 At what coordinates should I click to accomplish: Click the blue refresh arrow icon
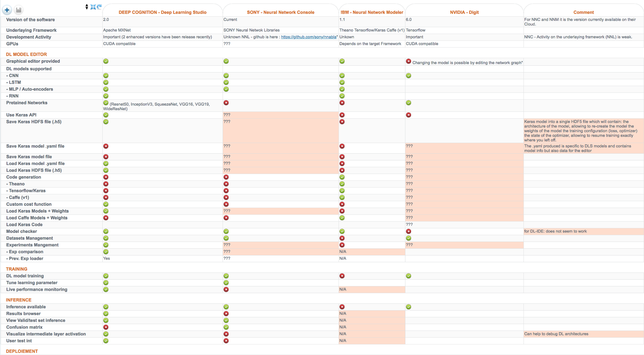99,6
